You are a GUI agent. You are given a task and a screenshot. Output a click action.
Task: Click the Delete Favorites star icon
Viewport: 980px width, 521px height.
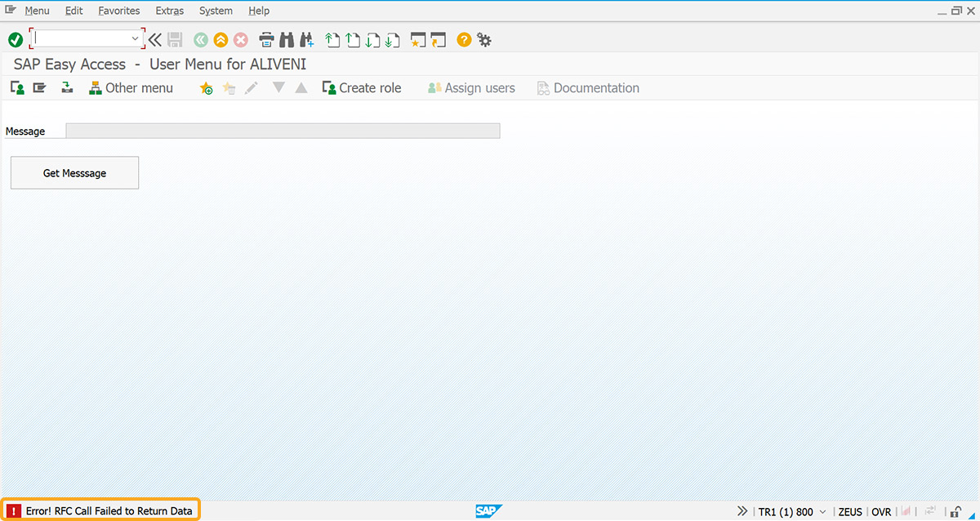[229, 88]
